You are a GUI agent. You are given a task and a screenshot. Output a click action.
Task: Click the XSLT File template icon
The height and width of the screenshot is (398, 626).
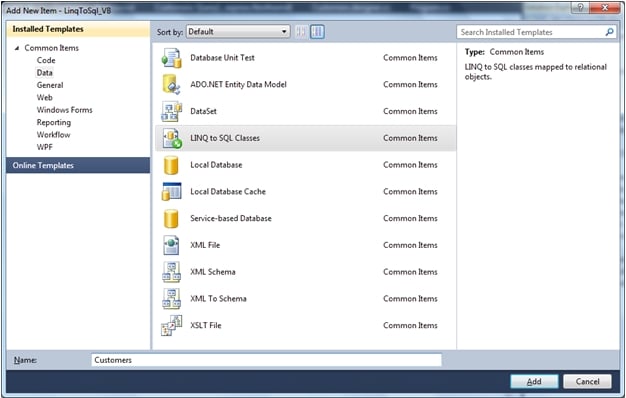pyautogui.click(x=172, y=325)
